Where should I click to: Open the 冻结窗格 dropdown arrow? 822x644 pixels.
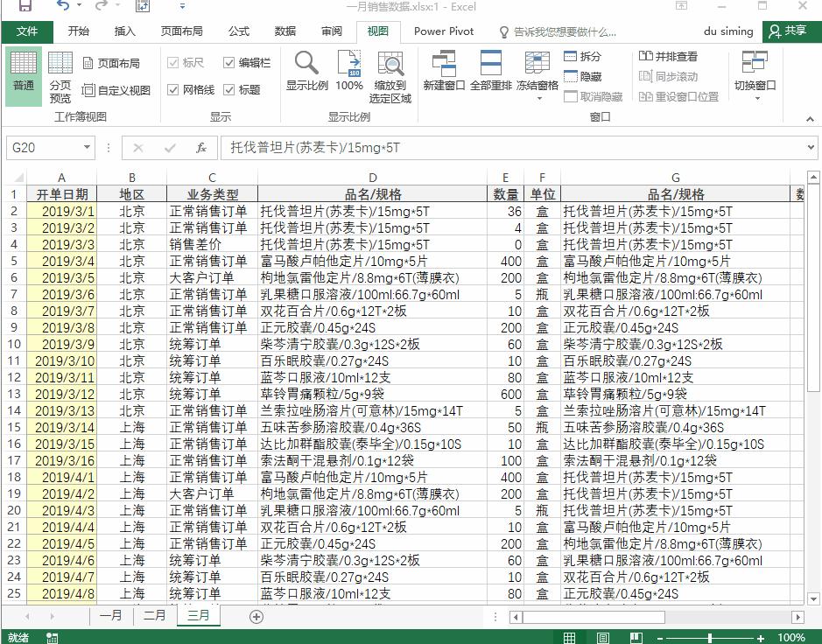click(x=537, y=96)
